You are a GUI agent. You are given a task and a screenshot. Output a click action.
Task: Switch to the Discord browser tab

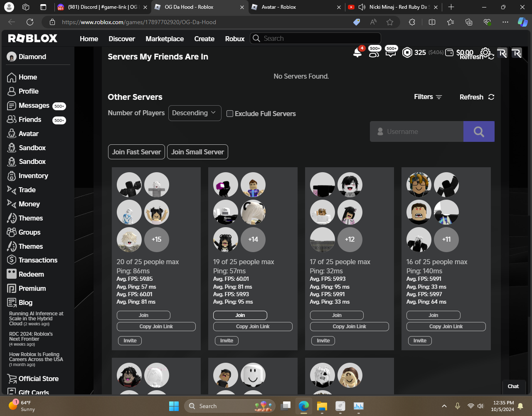103,7
